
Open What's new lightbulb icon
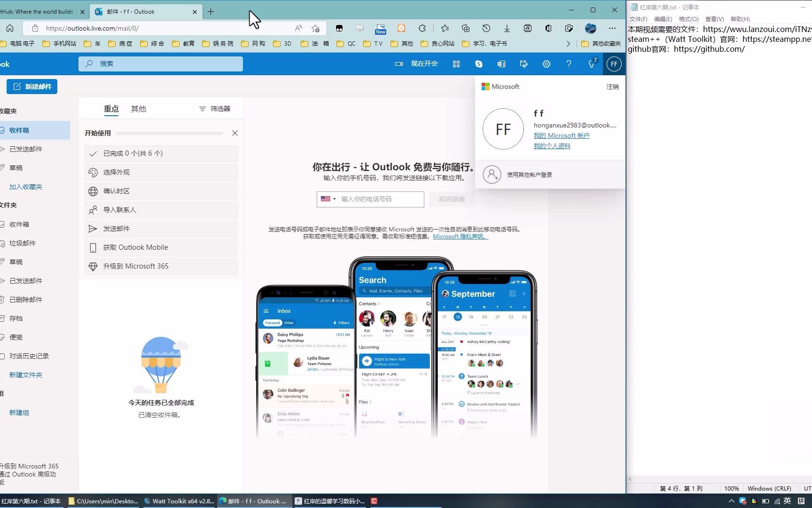pyautogui.click(x=592, y=64)
